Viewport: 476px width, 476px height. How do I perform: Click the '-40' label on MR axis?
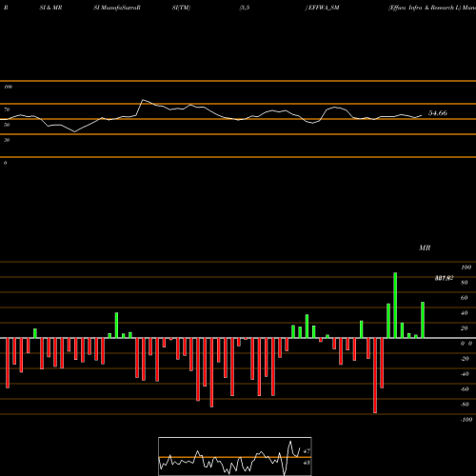465,374
